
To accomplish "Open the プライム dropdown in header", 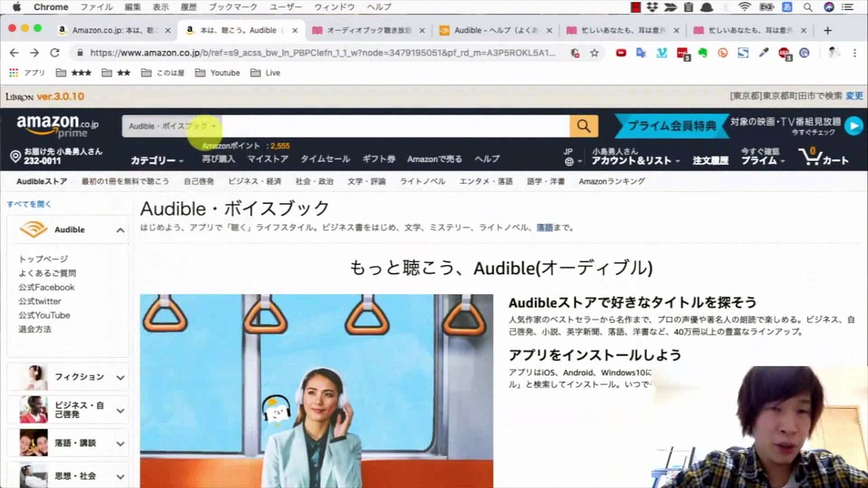I will tap(762, 161).
